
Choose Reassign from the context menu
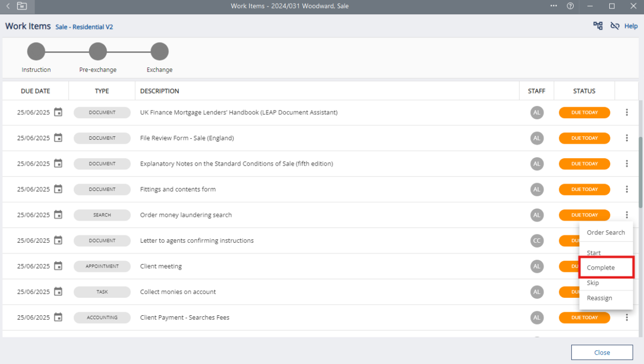(x=599, y=298)
